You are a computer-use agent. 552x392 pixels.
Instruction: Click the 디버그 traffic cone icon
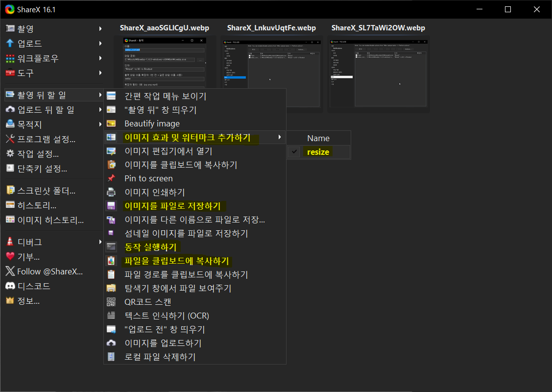[10, 242]
